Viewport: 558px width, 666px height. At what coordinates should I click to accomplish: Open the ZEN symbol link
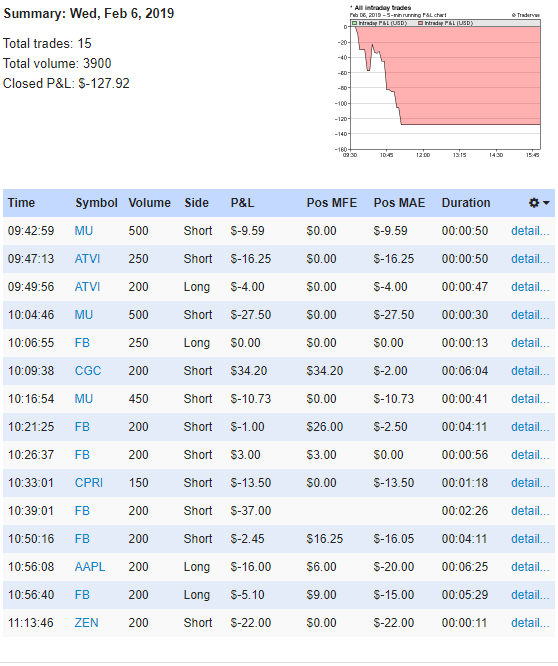click(87, 623)
